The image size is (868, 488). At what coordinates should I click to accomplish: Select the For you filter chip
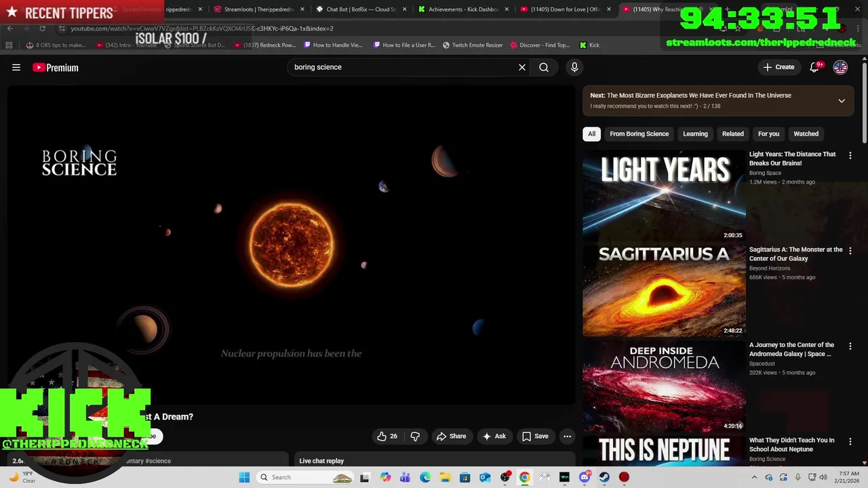click(x=768, y=134)
